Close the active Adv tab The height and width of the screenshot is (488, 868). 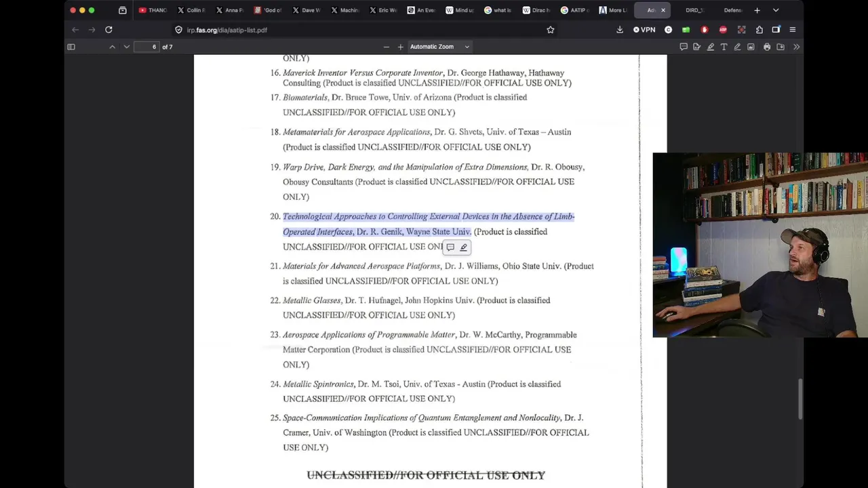(x=663, y=10)
